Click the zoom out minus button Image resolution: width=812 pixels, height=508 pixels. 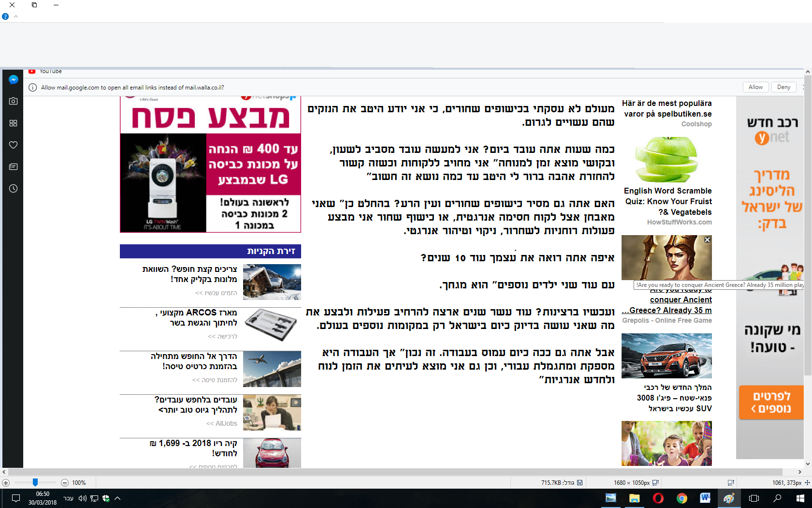(65, 483)
